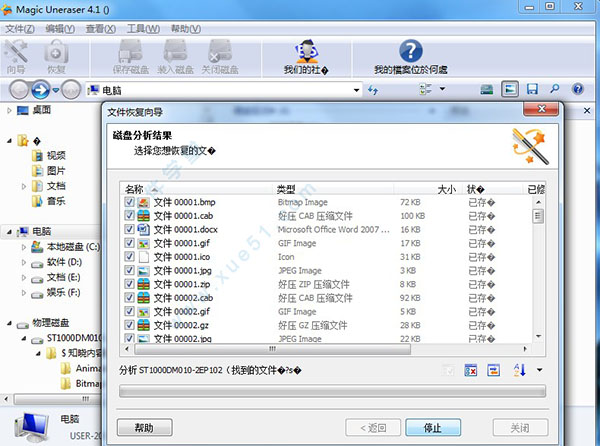Click the disk drive icon in navigation bar
Viewport: 600px width, 446px height.
tap(486, 90)
